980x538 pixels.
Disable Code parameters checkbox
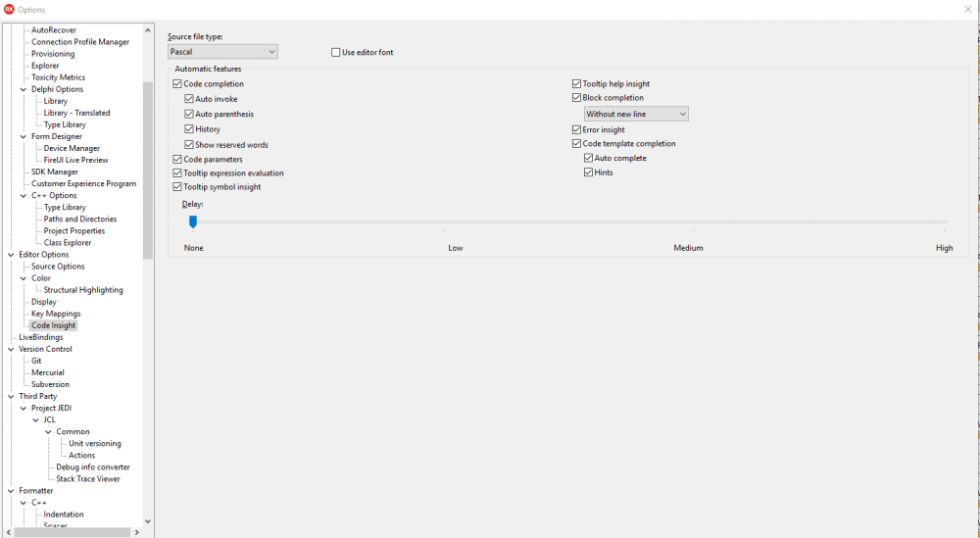pos(177,160)
